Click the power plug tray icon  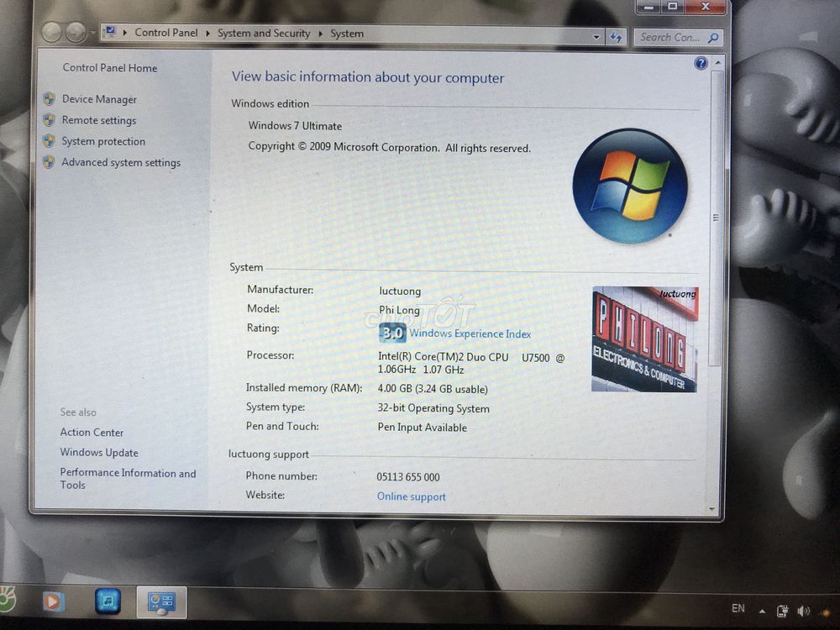pyautogui.click(x=782, y=610)
